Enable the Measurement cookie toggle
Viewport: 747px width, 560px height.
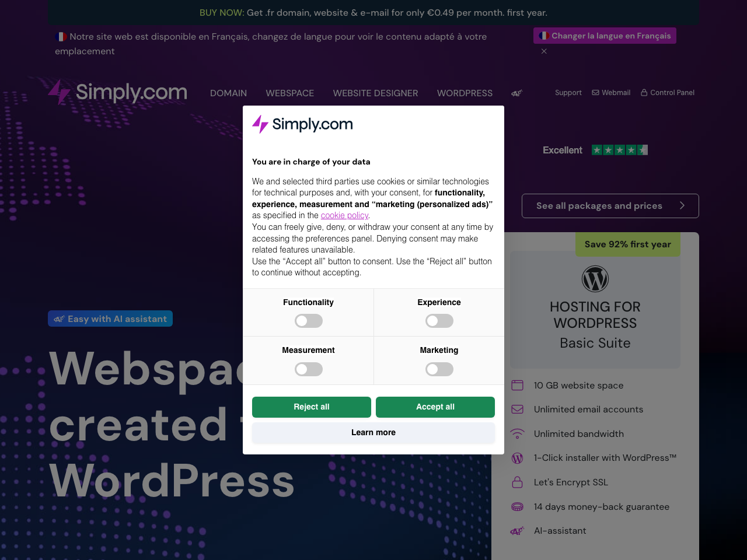coord(308,369)
